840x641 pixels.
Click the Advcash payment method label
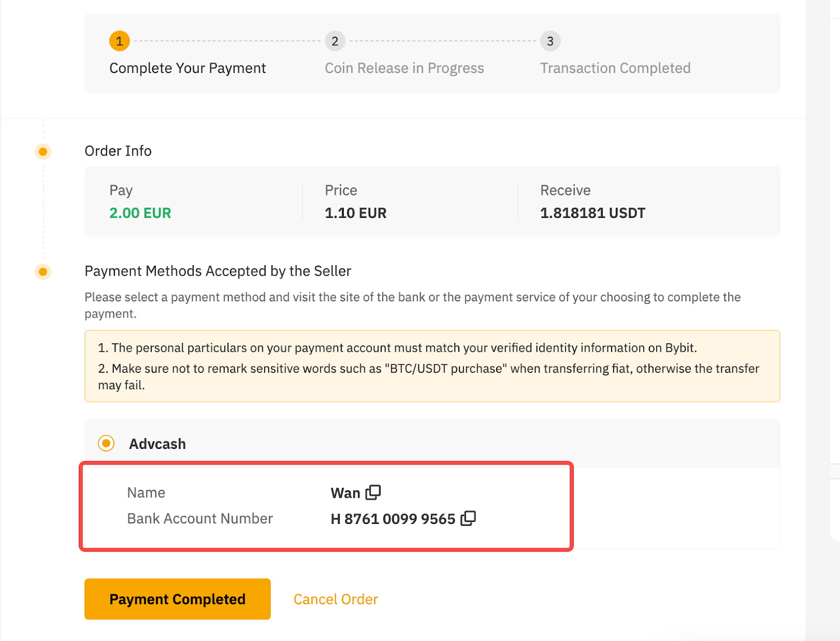coord(157,444)
